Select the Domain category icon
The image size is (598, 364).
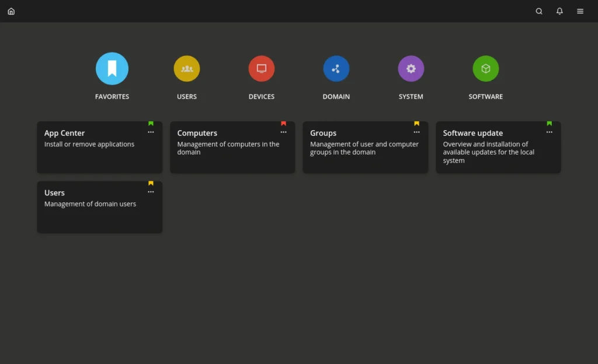(x=336, y=69)
